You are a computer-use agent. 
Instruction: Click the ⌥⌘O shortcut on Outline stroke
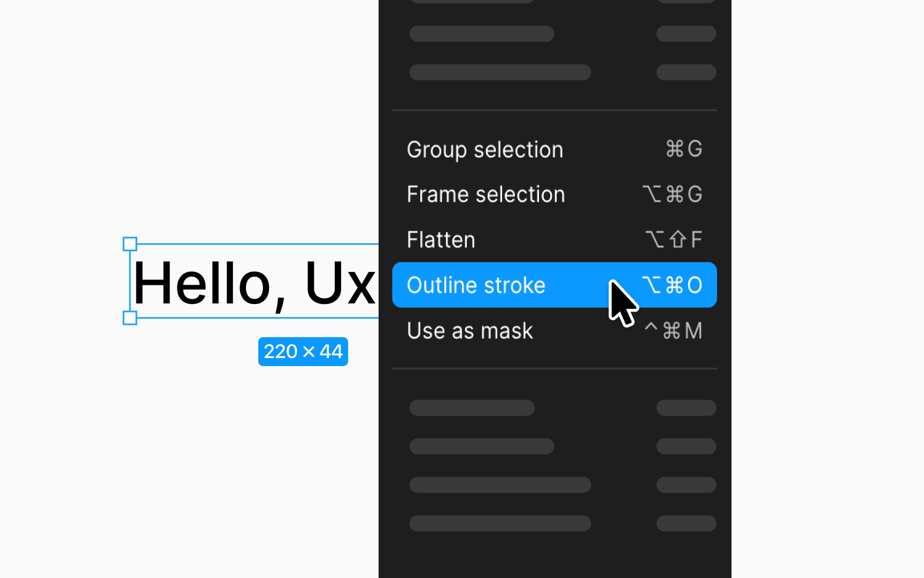click(672, 285)
